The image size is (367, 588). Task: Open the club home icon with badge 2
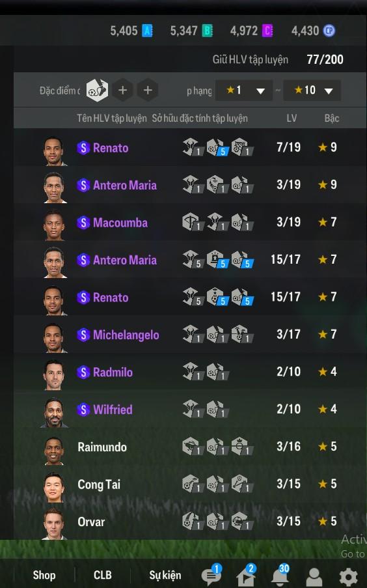245,576
